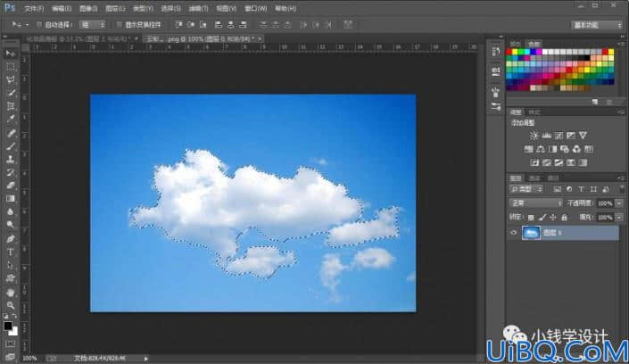Open the 编辑(E) menu
Screen dimensions: 629x364
click(62, 8)
